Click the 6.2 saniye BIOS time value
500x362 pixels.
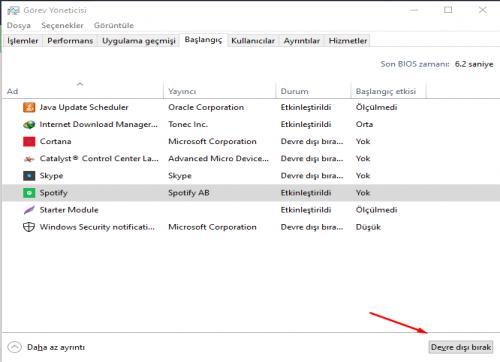474,64
